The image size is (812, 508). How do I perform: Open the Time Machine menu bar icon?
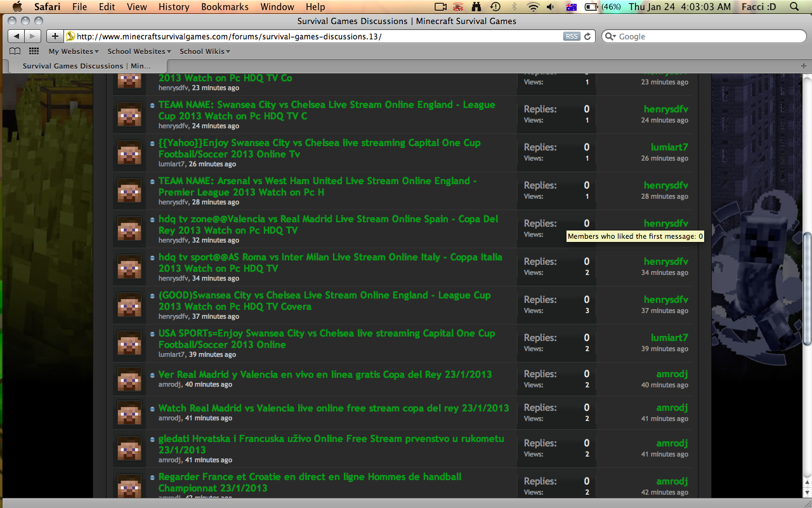coord(495,7)
